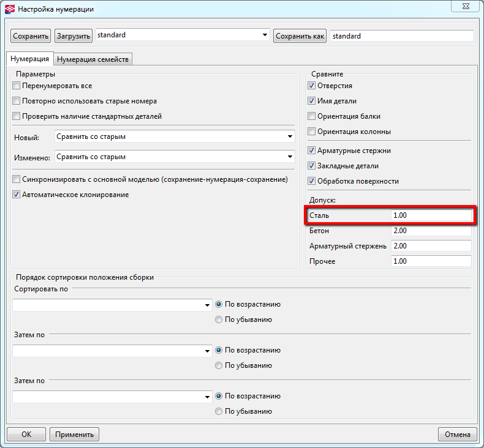The width and height of the screenshot is (484, 448).
Task: Toggle the Отверстия comparison checkbox
Action: click(x=312, y=86)
